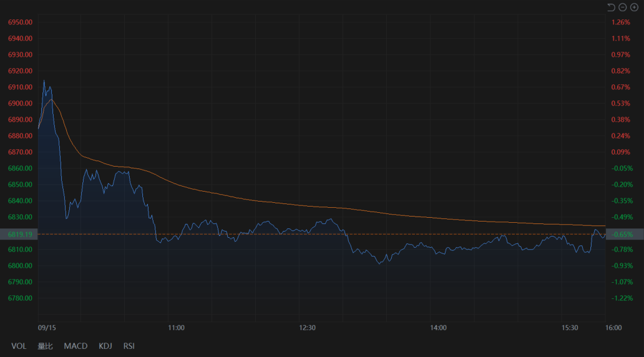Image resolution: width=644 pixels, height=357 pixels.
Task: Click the -0.65% percentage axis label
Action: [x=623, y=235]
